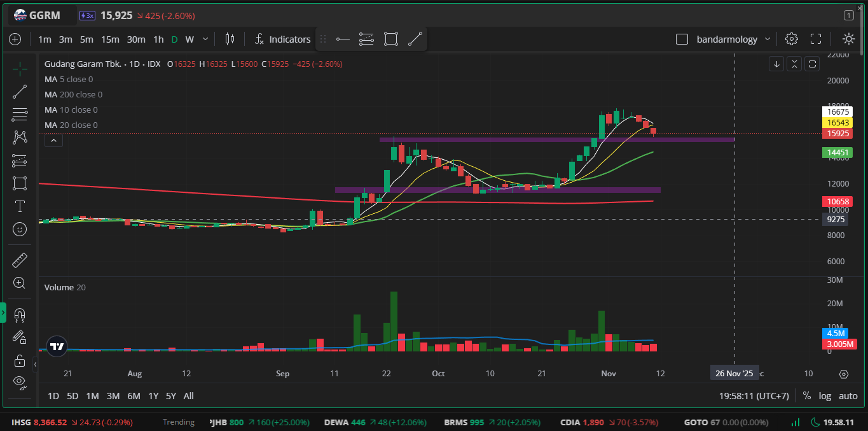The height and width of the screenshot is (431, 868).
Task: Open the timeframe list chevron
Action: click(x=205, y=39)
